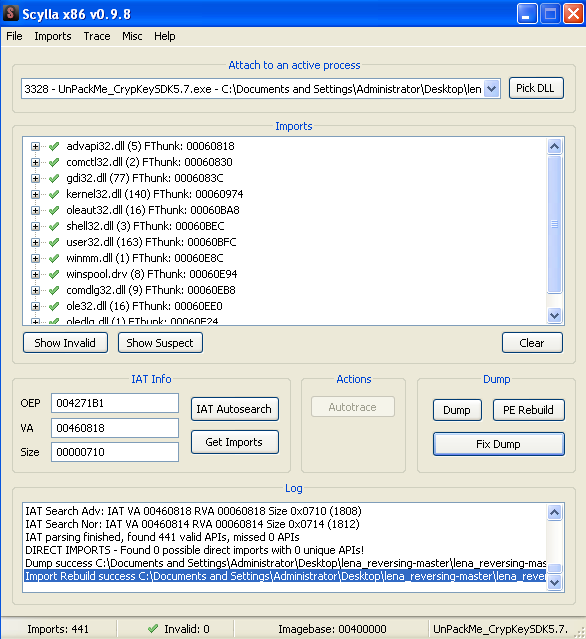Expand the ole32.dll import node
The height and width of the screenshot is (639, 586).
click(35, 306)
